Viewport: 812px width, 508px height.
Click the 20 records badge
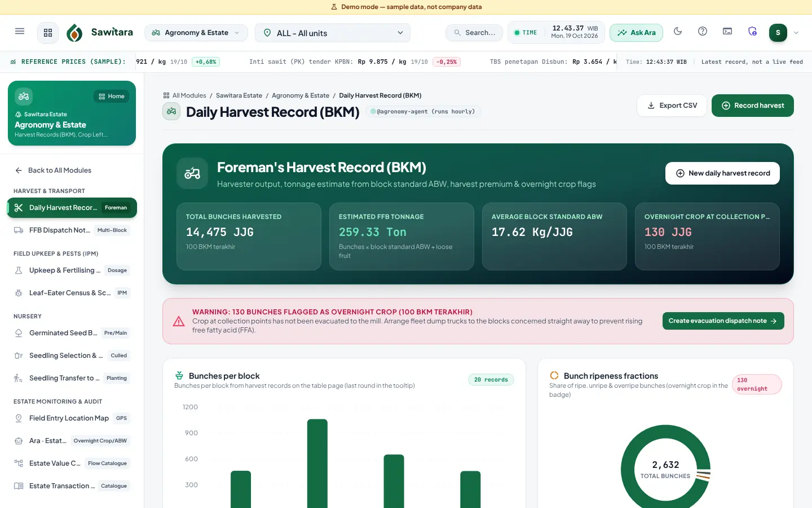[491, 380]
